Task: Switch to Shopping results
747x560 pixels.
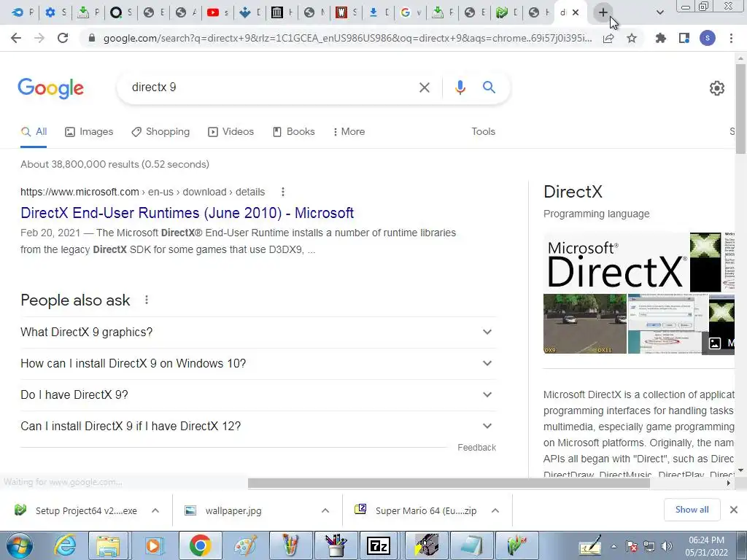Action: [x=160, y=132]
